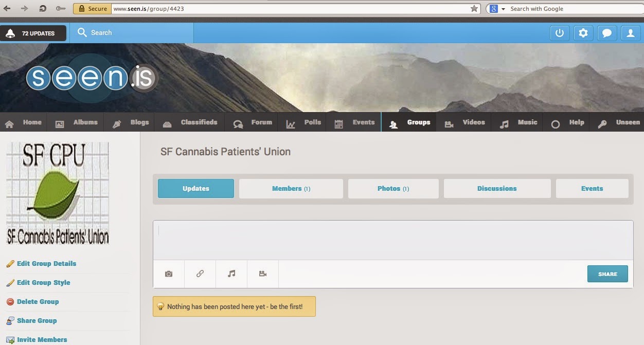Select the Groups menu item
Image resolution: width=644 pixels, height=345 pixels.
pyautogui.click(x=409, y=122)
